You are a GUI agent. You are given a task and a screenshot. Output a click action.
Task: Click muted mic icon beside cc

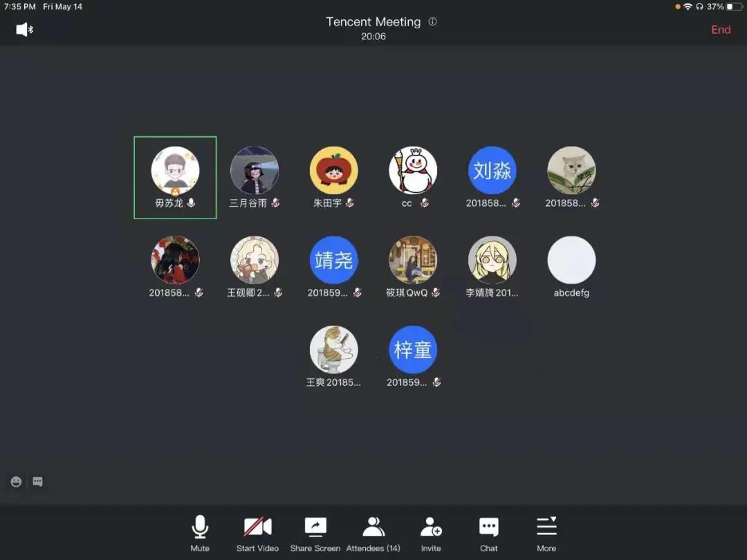click(425, 203)
